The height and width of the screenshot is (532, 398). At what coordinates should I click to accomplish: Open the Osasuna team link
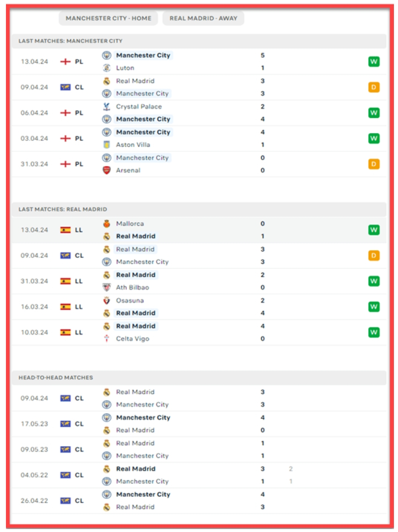[x=130, y=301]
